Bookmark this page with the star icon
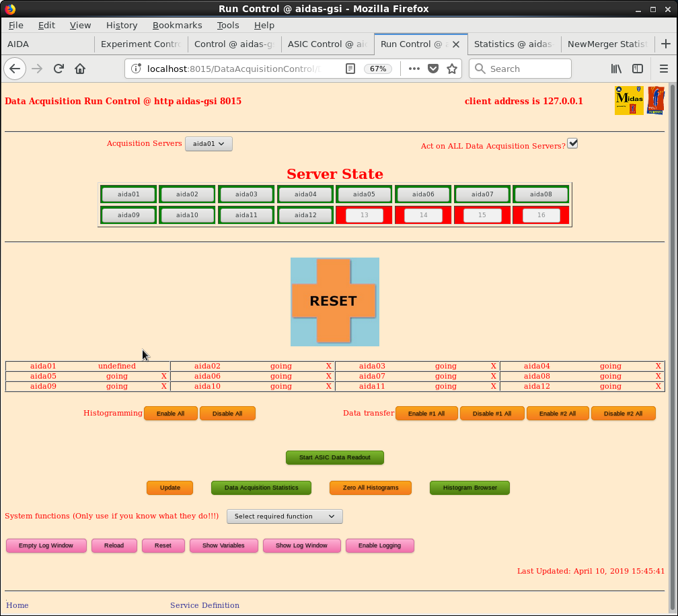Image resolution: width=678 pixels, height=616 pixels. [452, 69]
